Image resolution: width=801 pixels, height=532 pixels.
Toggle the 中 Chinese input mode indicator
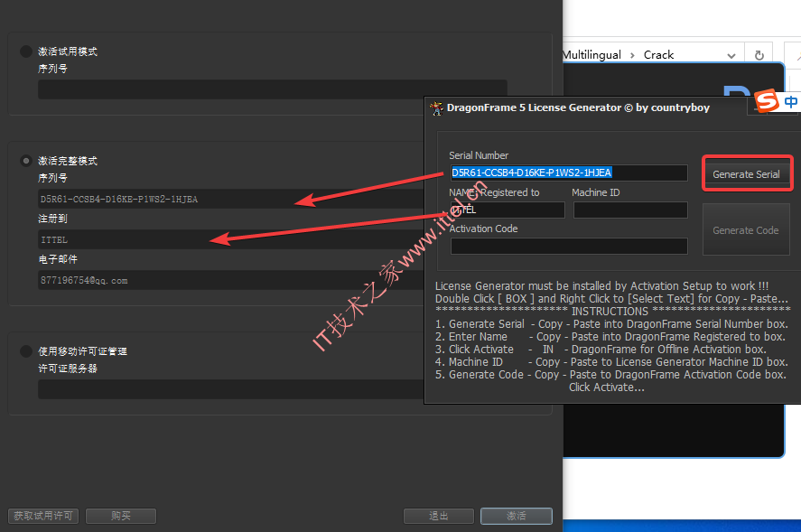[x=790, y=102]
